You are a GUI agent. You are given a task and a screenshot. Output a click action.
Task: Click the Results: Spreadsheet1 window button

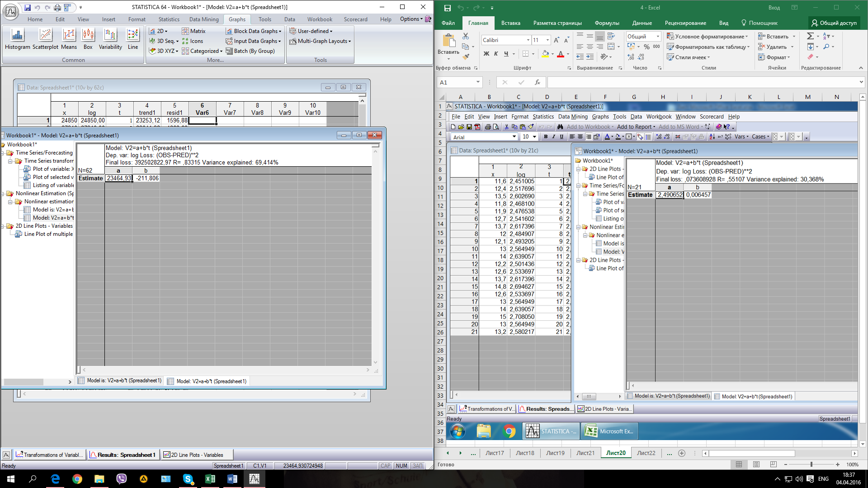(x=123, y=455)
